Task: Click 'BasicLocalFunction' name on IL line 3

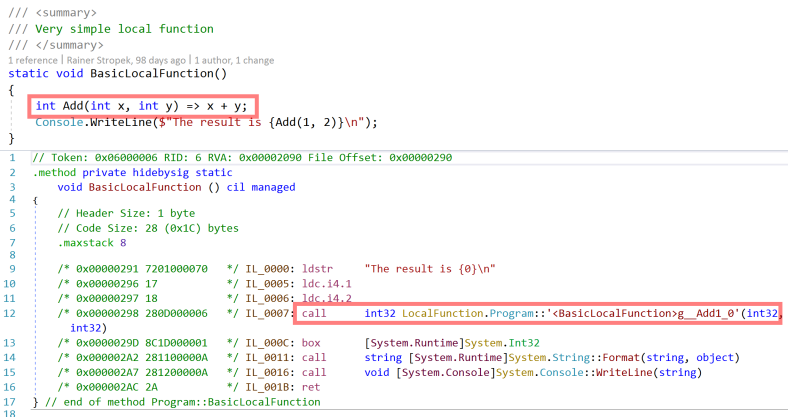Action: [145, 187]
